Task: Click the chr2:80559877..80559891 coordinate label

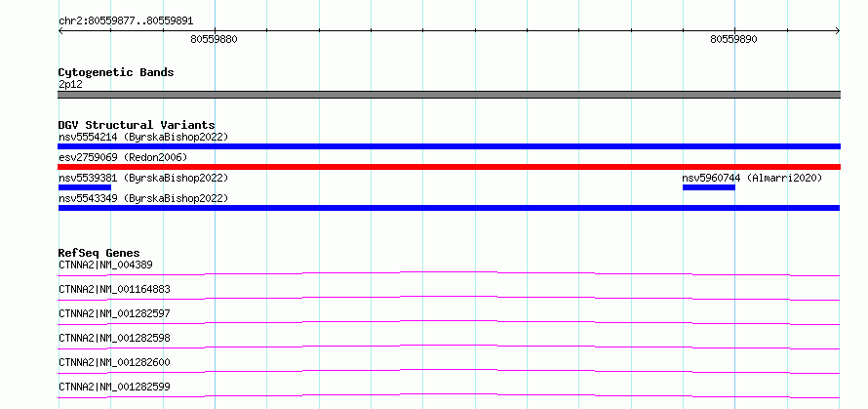Action: pos(126,21)
